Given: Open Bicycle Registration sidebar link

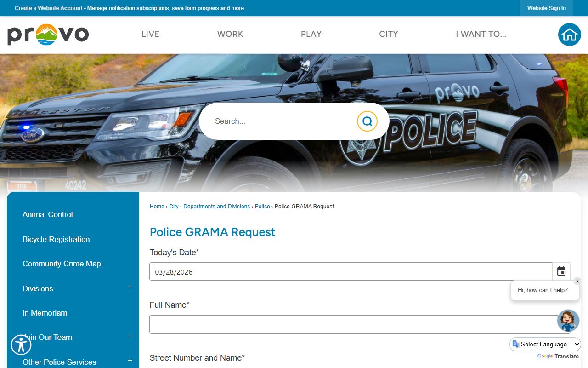Looking at the screenshot, I should 56,239.
